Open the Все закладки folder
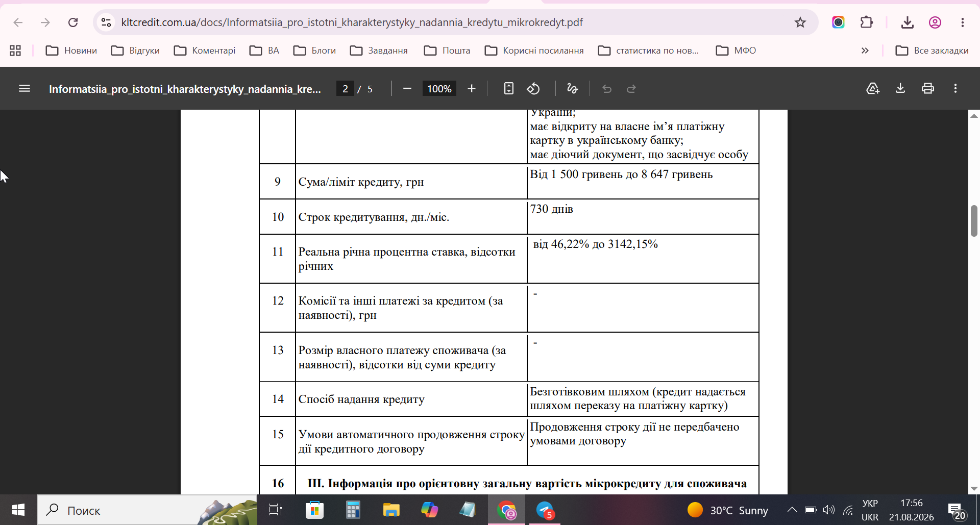Screen dimensions: 980x525 click(932, 51)
